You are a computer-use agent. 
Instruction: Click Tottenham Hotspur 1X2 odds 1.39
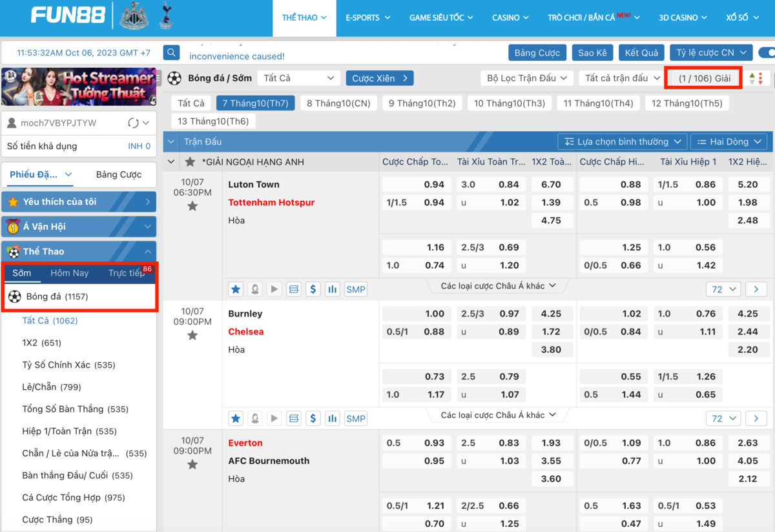click(x=551, y=203)
